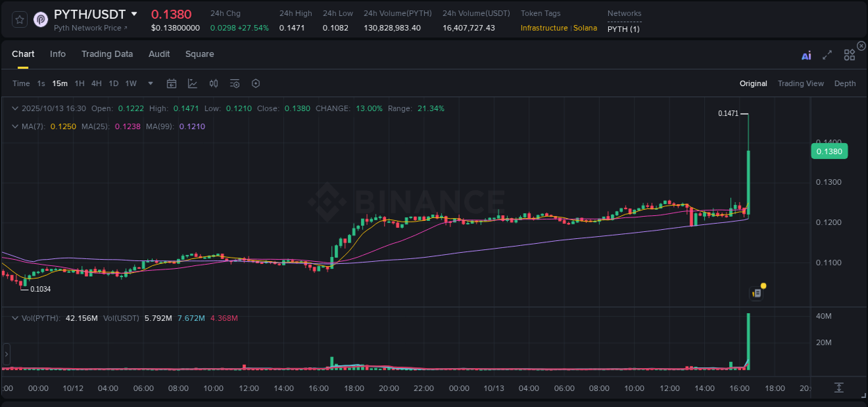
Task: Open the widgets layout grid icon
Action: tap(849, 54)
